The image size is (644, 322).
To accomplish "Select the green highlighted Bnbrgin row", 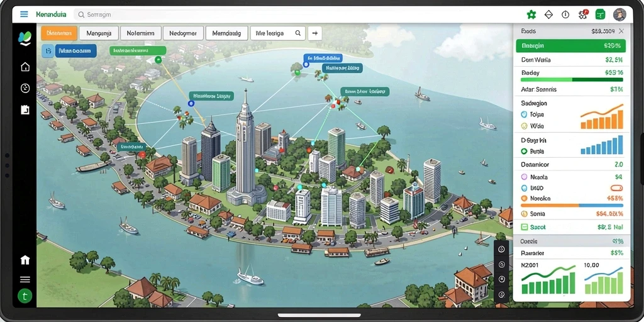I will coord(571,45).
